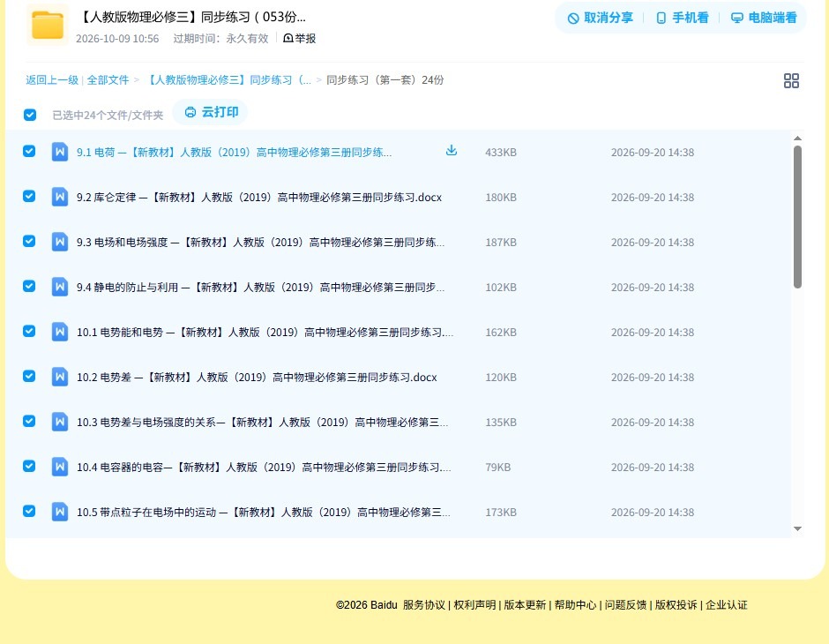Click the 79KB size value
The image size is (829, 644).
point(498,468)
